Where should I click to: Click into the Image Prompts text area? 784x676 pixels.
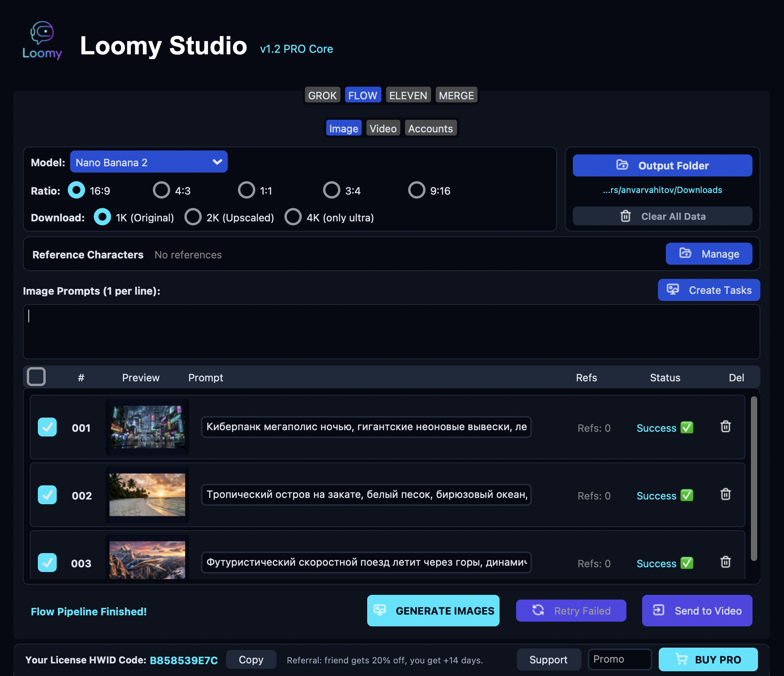pos(391,331)
